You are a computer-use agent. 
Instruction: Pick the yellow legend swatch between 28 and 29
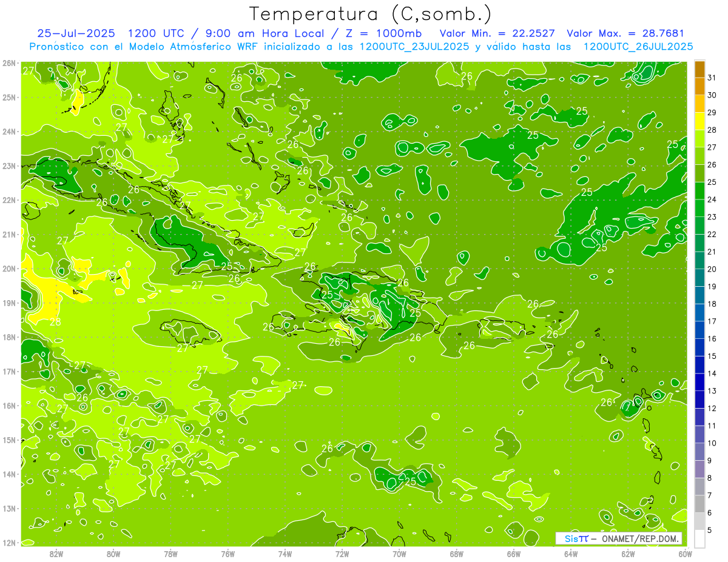point(700,121)
